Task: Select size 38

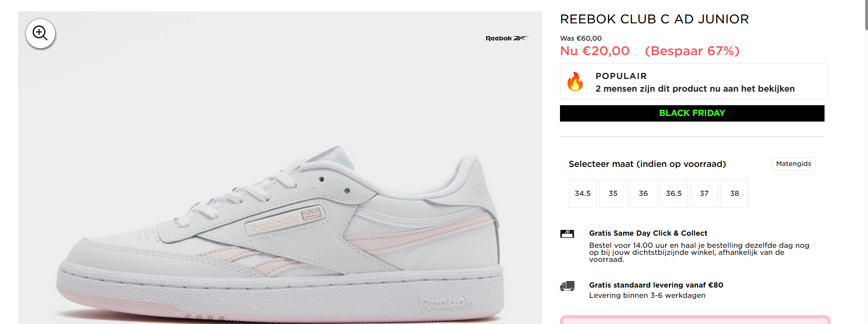Action: tap(734, 193)
